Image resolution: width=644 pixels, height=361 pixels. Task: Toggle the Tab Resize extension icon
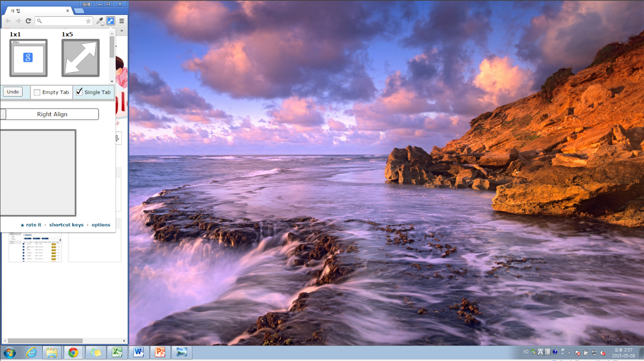[111, 21]
